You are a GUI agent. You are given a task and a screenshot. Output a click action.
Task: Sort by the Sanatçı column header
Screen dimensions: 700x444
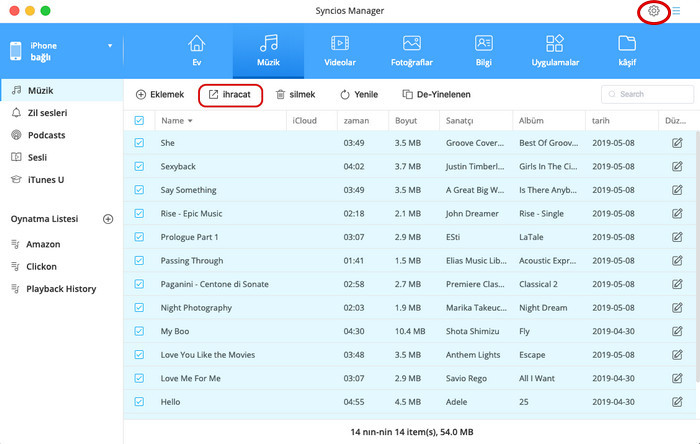(x=476, y=120)
